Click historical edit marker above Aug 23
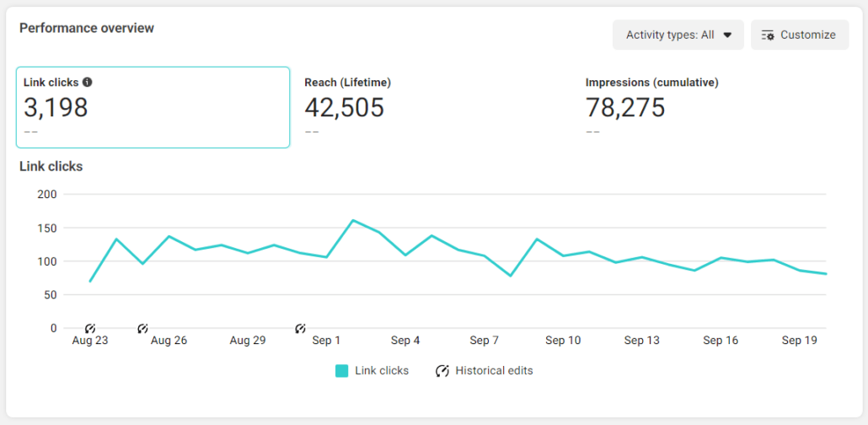This screenshot has height=425, width=868. 90,328
